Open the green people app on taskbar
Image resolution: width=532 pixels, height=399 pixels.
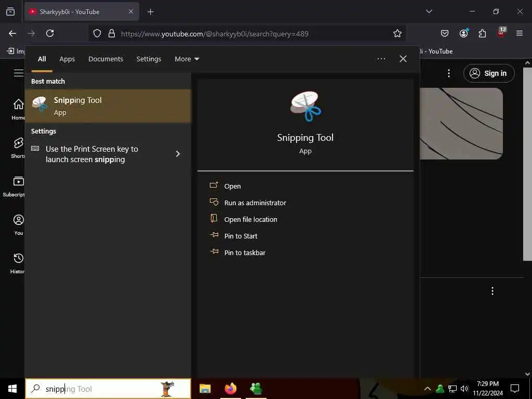(256, 389)
